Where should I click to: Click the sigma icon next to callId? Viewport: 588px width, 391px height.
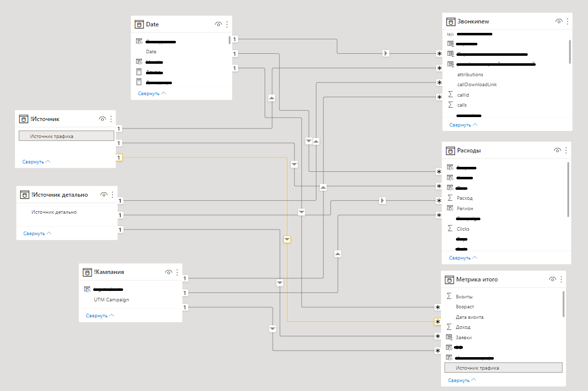450,95
